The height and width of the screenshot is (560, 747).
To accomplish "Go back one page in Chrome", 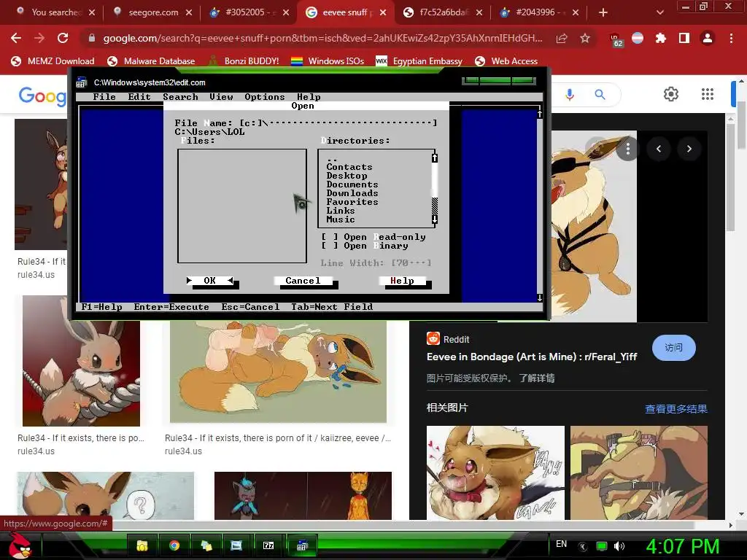I will tap(16, 38).
